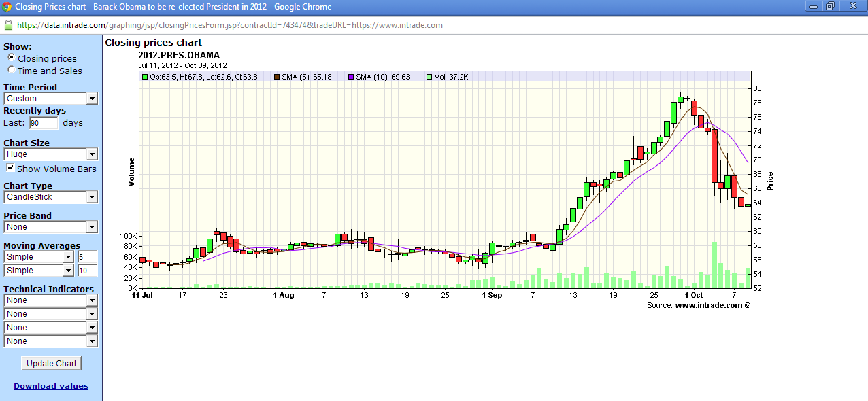Screen dimensions: 868x401
Task: Click the price axis label 80
Action: pos(757,88)
